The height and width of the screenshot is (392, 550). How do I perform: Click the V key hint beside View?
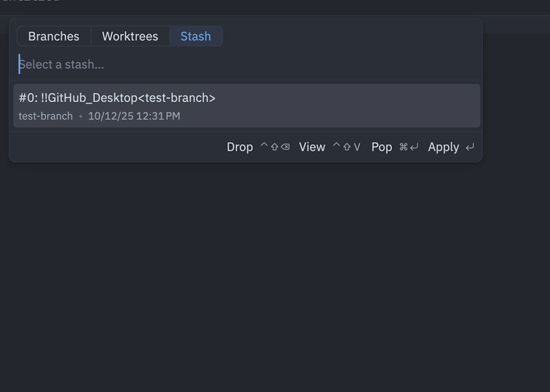(x=357, y=147)
